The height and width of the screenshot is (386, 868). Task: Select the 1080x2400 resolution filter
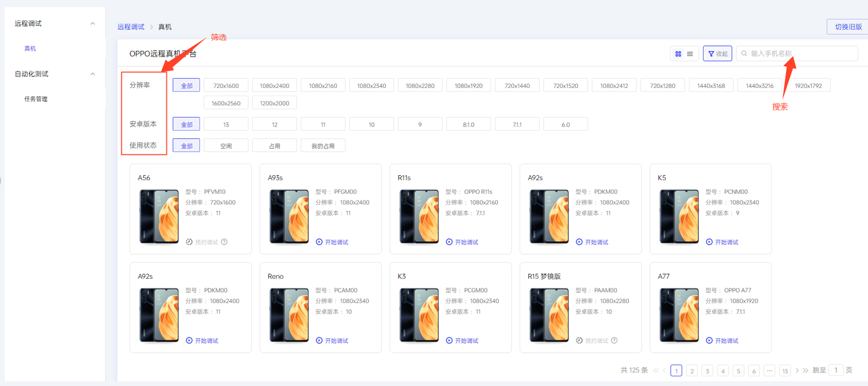tap(274, 86)
